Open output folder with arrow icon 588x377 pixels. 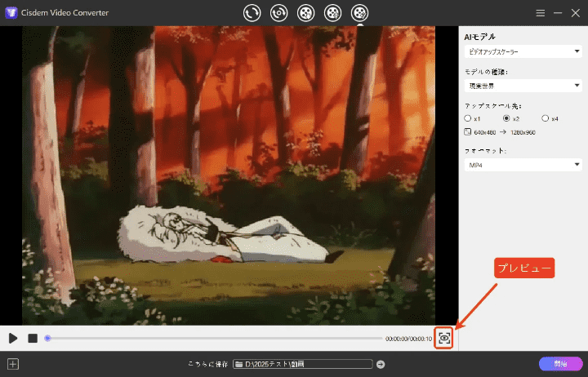pyautogui.click(x=381, y=364)
